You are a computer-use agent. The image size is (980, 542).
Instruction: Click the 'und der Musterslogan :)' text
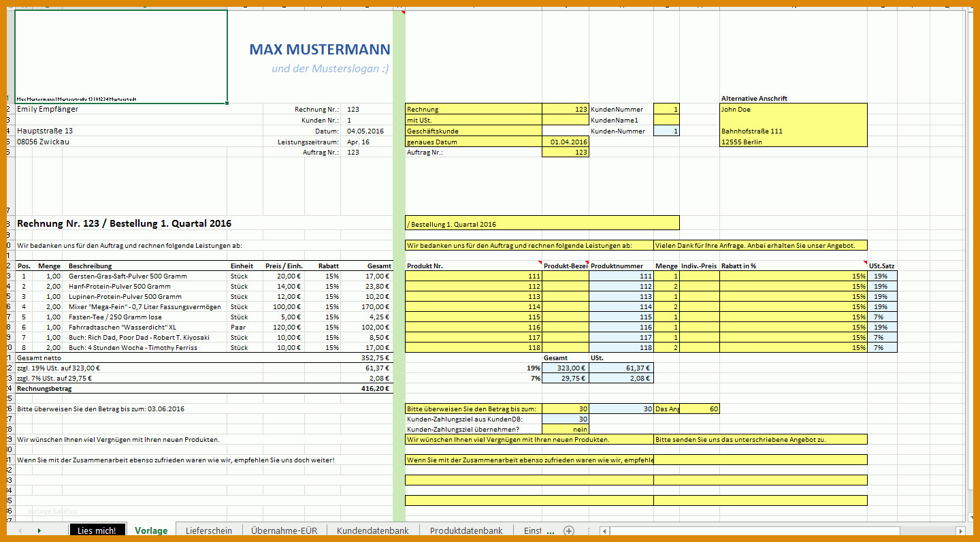(x=330, y=68)
